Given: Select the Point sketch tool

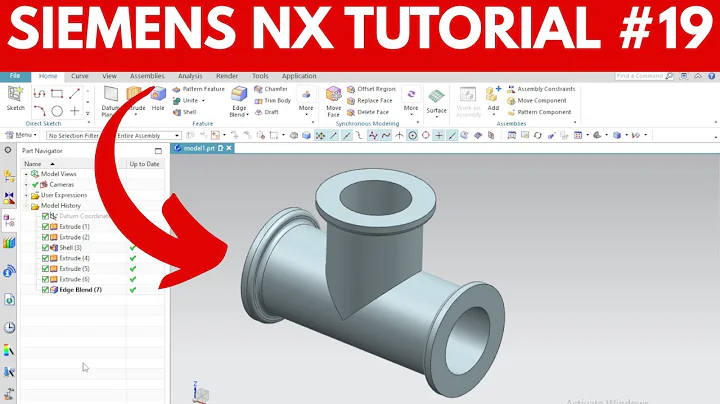Looking at the screenshot, I should pyautogui.click(x=74, y=111).
